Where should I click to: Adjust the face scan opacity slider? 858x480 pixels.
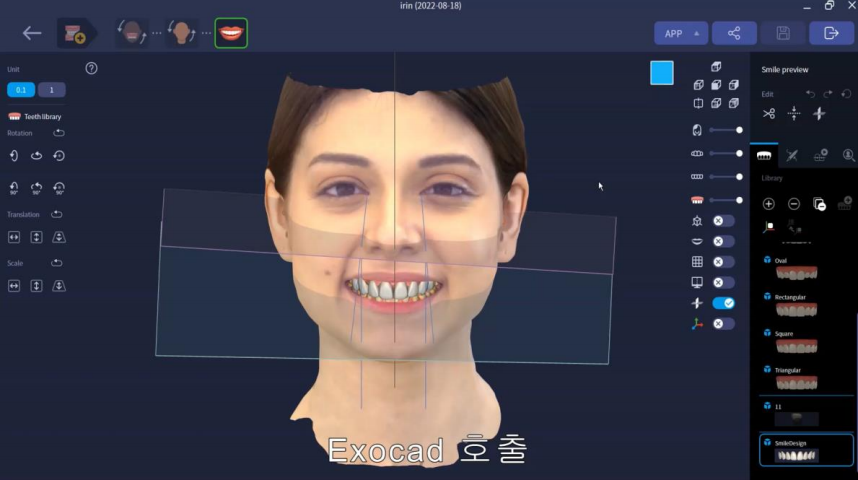click(x=726, y=130)
